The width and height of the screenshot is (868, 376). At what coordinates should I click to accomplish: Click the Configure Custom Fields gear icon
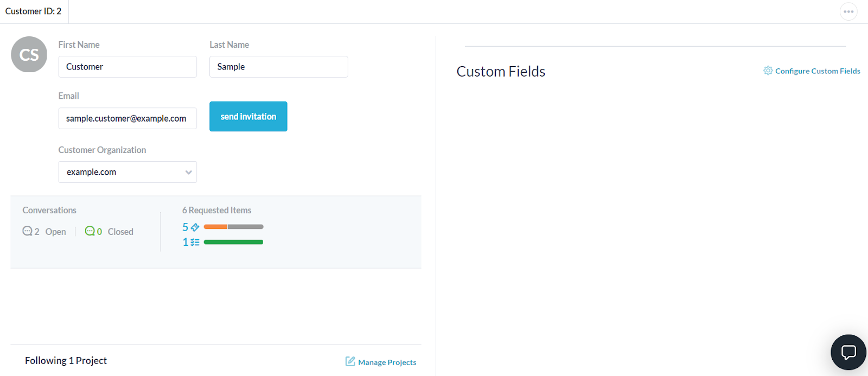768,71
